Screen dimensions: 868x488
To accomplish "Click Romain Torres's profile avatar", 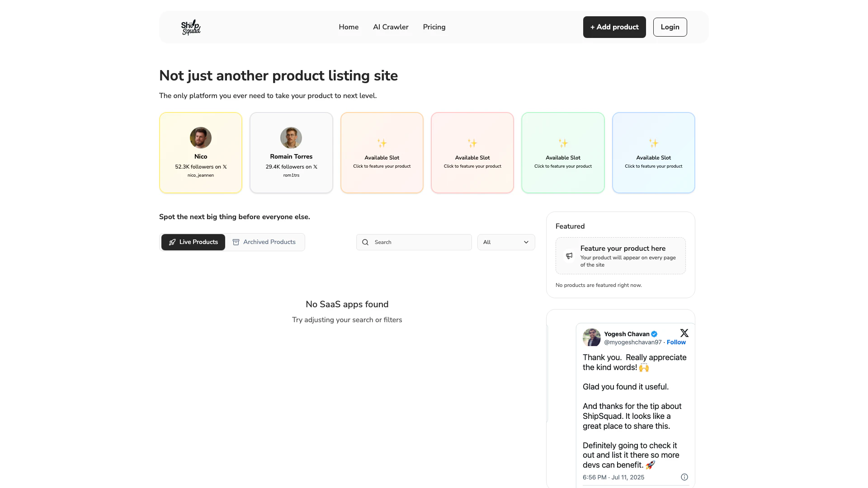I will (x=291, y=138).
